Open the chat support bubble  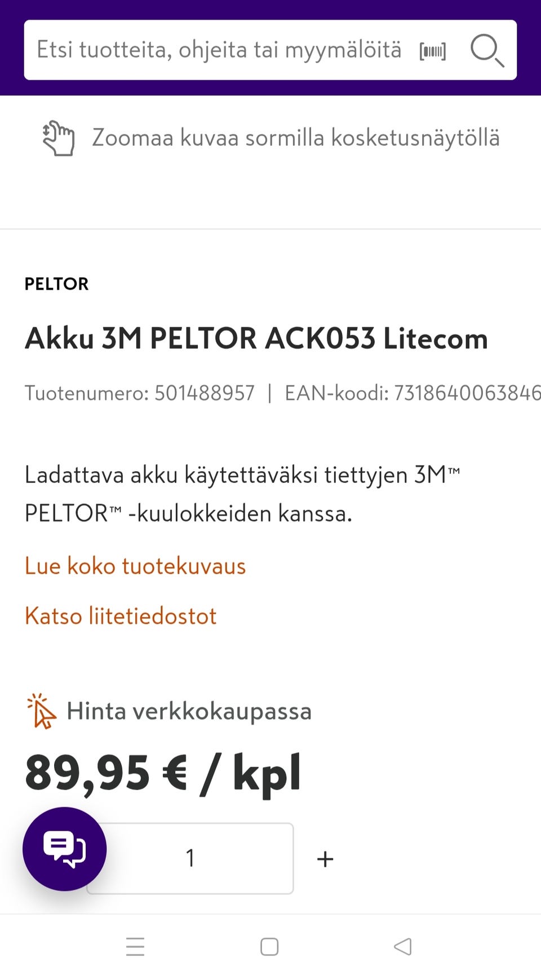[x=65, y=849]
